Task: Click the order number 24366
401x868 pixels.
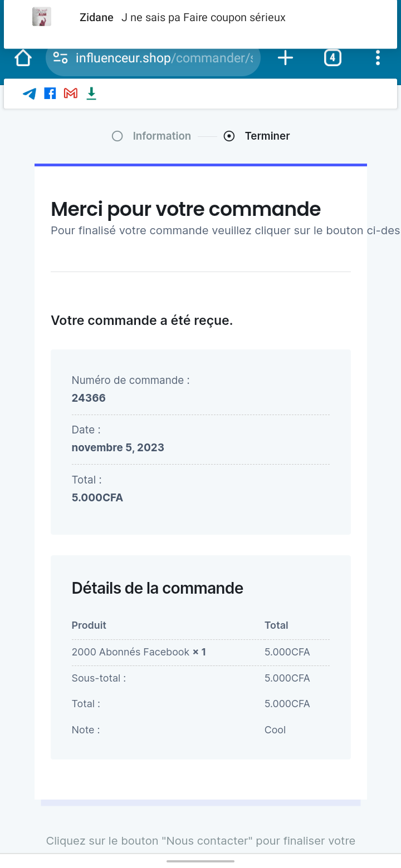Action: click(89, 398)
